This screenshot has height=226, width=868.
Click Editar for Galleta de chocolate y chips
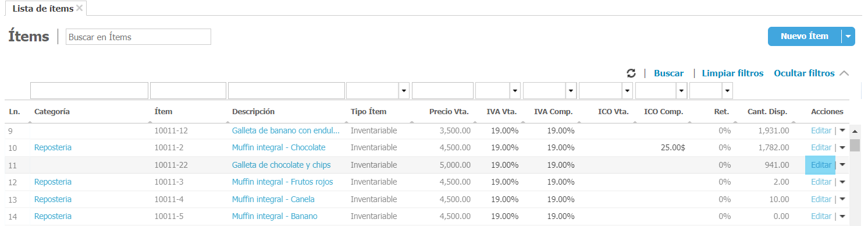[821, 165]
